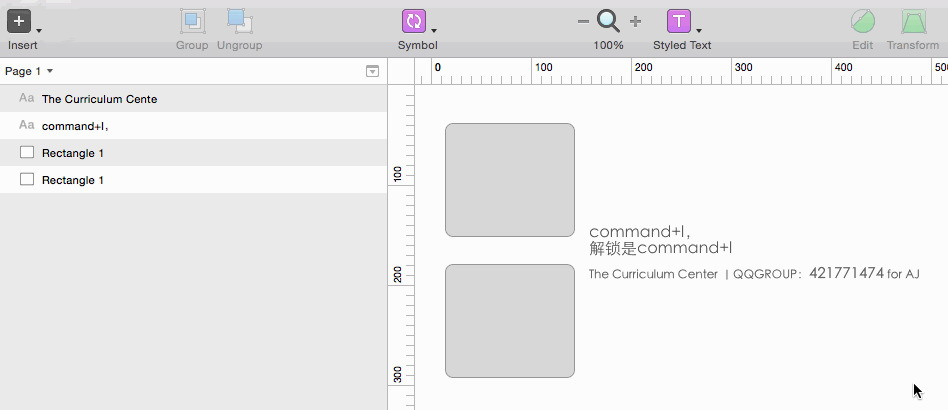The image size is (948, 410).
Task: Select the 'command+l,' text layer
Action: (x=74, y=126)
